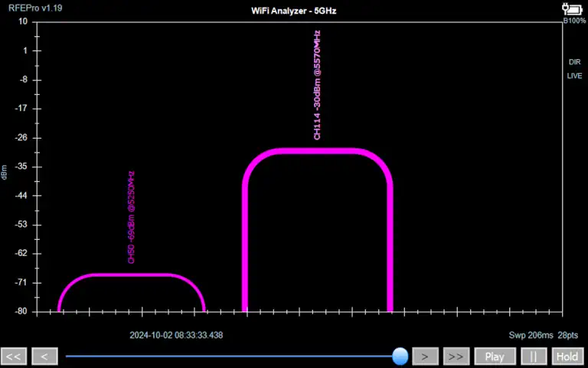Image resolution: width=588 pixels, height=368 pixels.
Task: Select the CH114 -30dBm @5570MHz label
Action: [317, 85]
